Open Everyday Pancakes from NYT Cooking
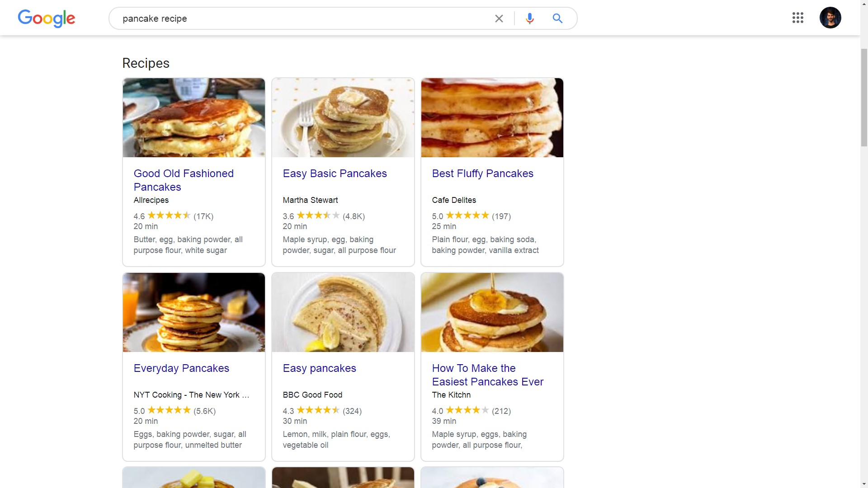This screenshot has width=868, height=488. click(x=181, y=368)
